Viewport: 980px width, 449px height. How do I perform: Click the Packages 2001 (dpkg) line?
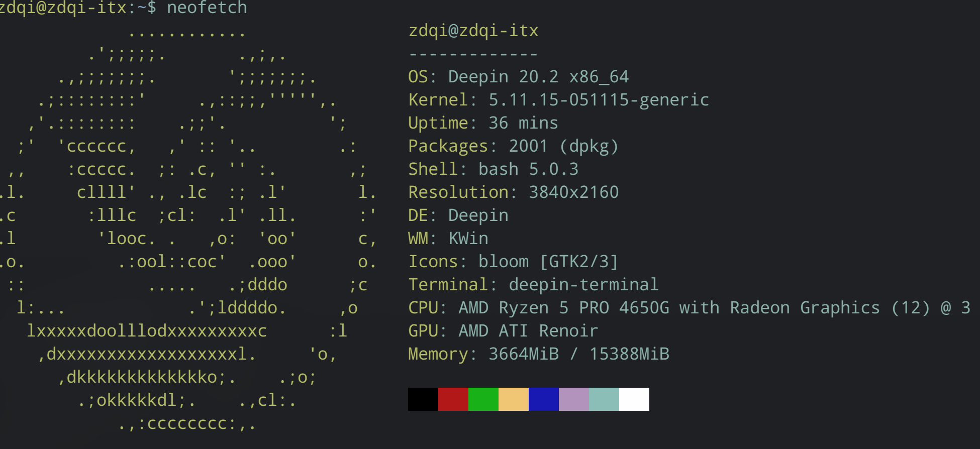513,146
